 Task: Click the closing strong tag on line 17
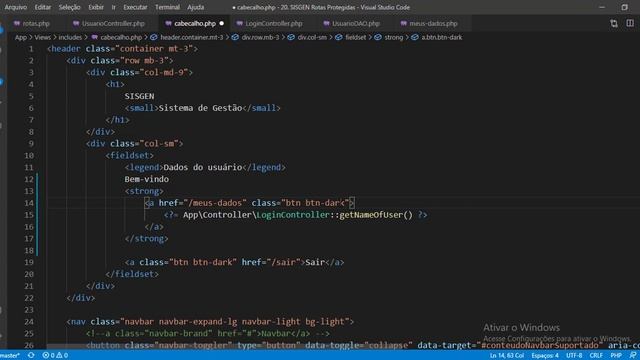click(x=147, y=238)
